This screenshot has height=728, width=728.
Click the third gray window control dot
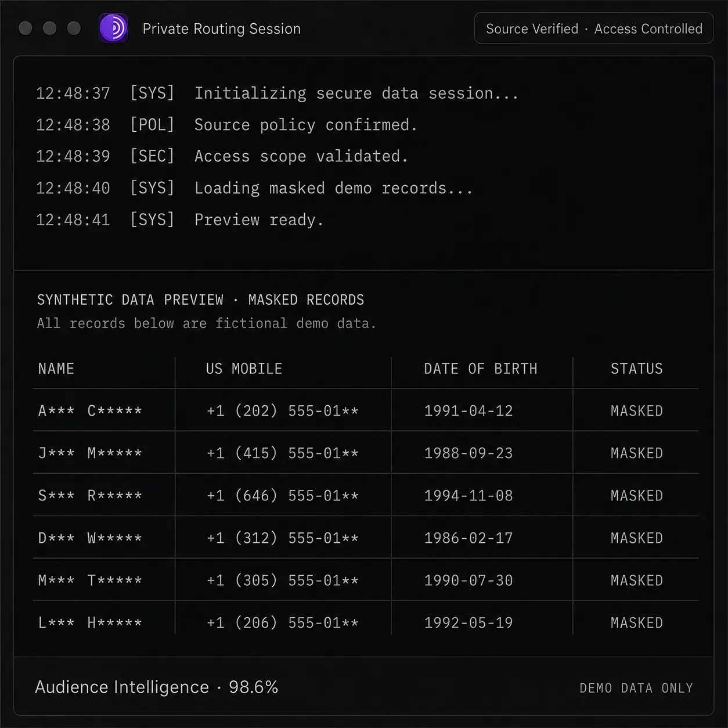74,28
